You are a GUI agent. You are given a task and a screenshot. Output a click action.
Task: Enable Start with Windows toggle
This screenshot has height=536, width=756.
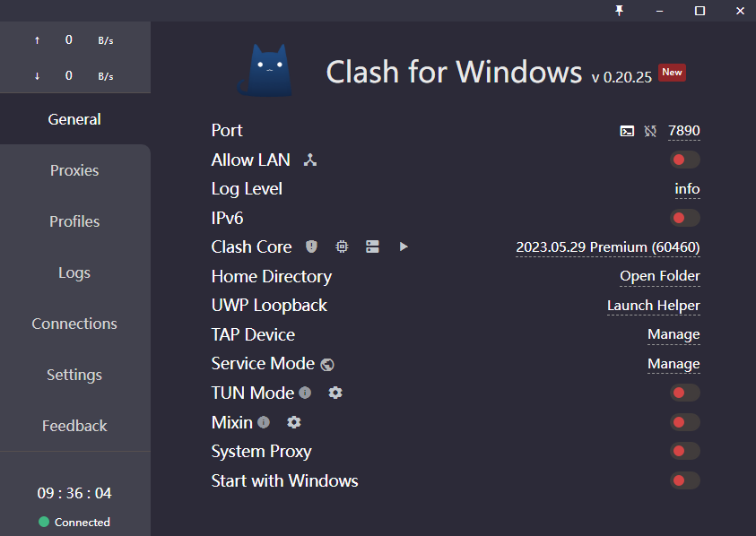coord(684,480)
